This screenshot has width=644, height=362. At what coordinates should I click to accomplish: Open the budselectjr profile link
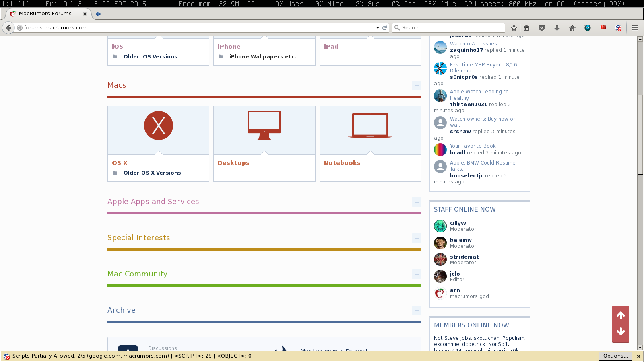466,176
